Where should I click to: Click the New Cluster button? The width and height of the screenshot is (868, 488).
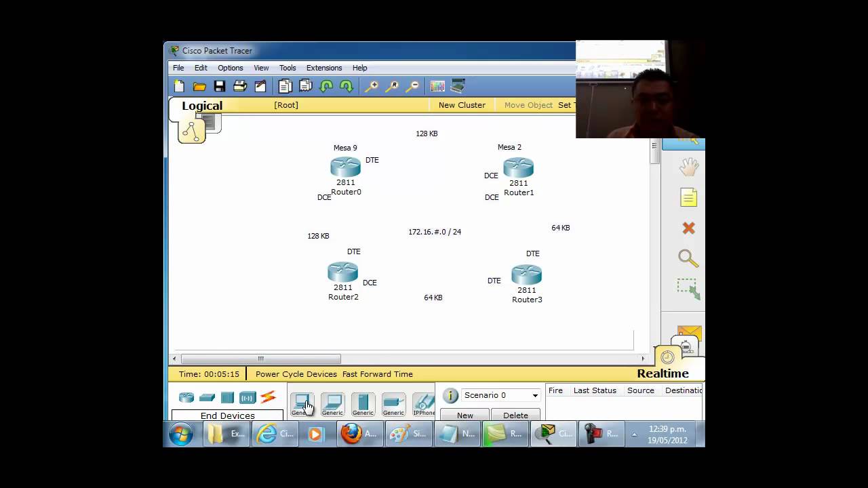pos(462,105)
